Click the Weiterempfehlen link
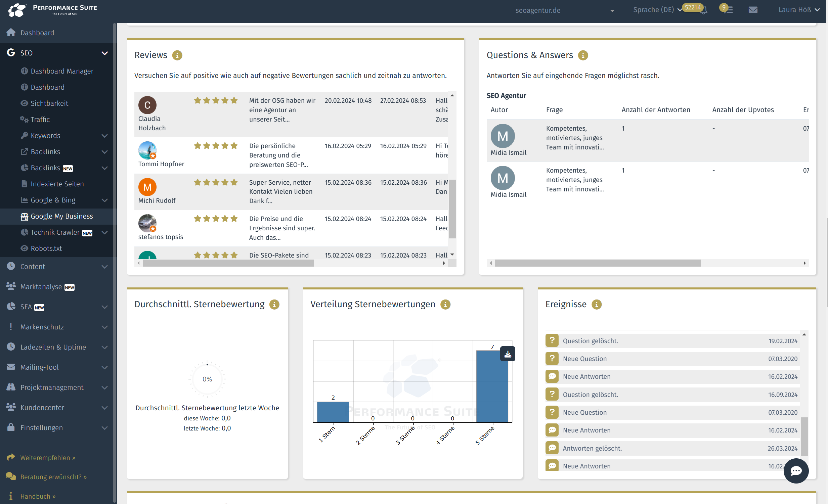The width and height of the screenshot is (828, 504). [x=47, y=458]
